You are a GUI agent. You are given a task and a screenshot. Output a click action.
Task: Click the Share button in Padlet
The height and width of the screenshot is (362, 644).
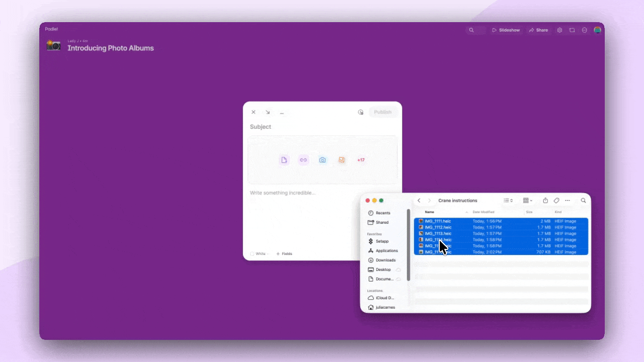coord(538,30)
